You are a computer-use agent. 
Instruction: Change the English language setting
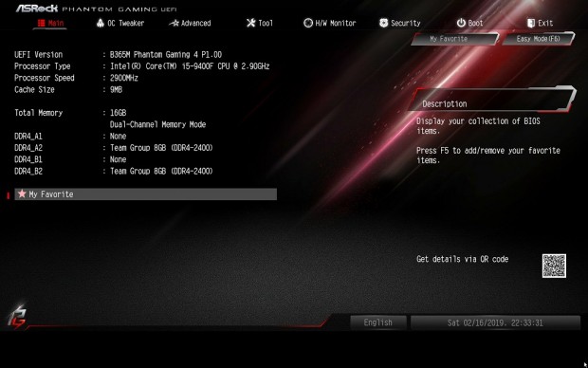pyautogui.click(x=378, y=322)
